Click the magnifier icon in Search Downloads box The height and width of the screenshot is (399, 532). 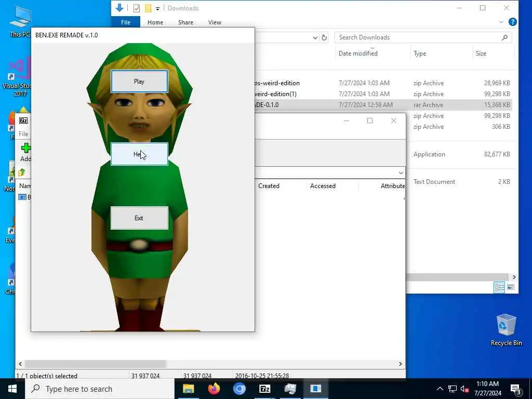pyautogui.click(x=504, y=37)
